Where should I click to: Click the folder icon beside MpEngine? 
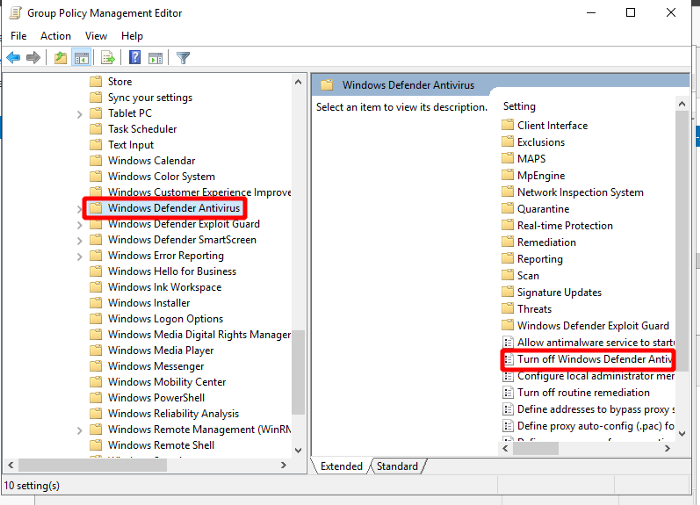click(507, 175)
